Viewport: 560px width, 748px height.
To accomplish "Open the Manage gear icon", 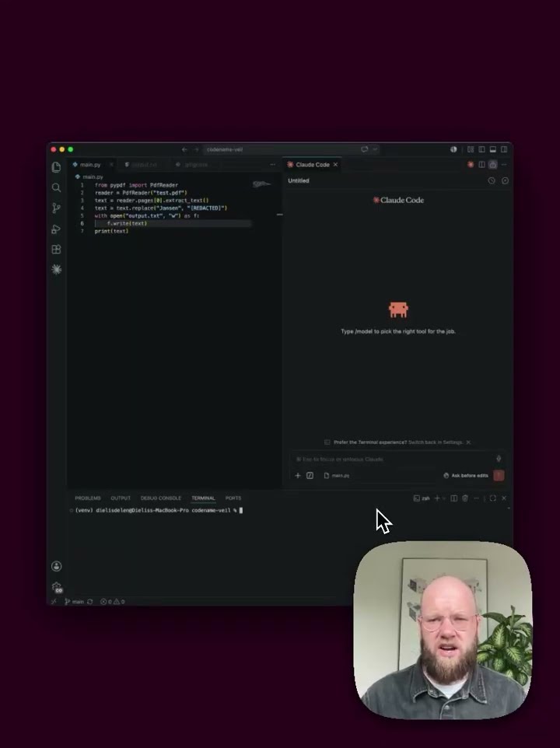I will 57,587.
